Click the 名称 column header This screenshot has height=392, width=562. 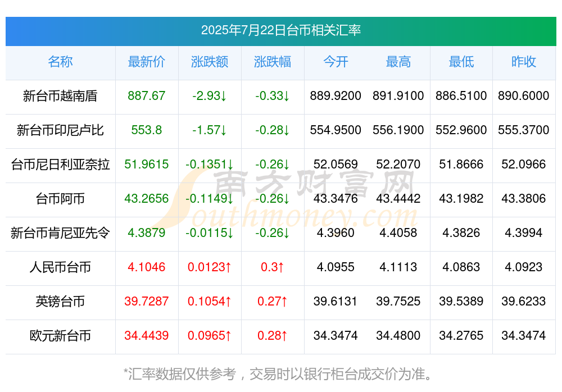(x=60, y=62)
